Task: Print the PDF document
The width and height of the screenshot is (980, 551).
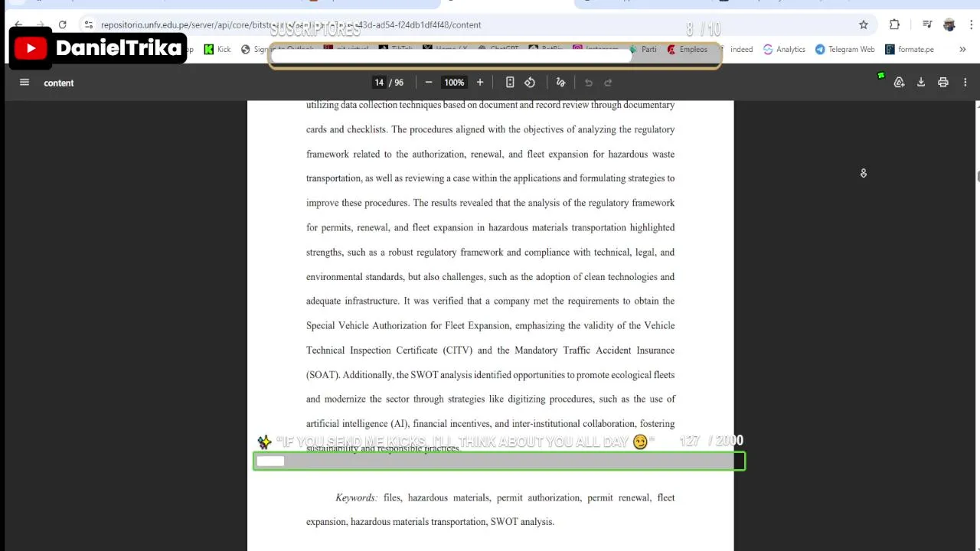Action: pos(943,83)
